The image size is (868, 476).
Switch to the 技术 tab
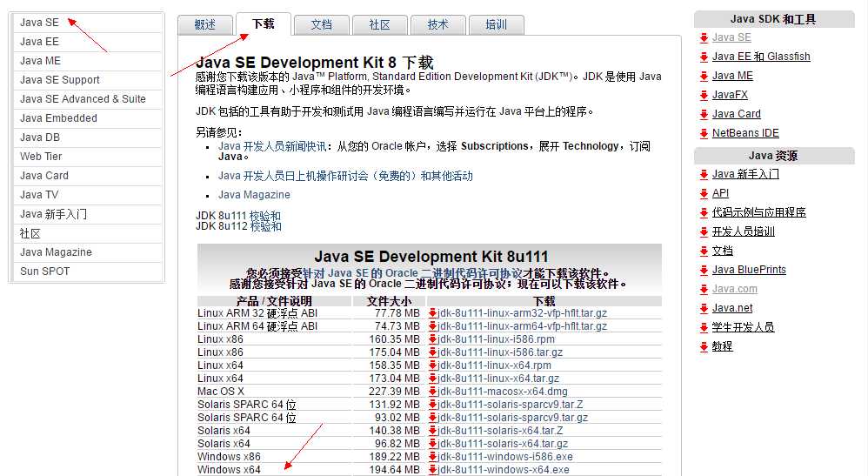click(437, 25)
